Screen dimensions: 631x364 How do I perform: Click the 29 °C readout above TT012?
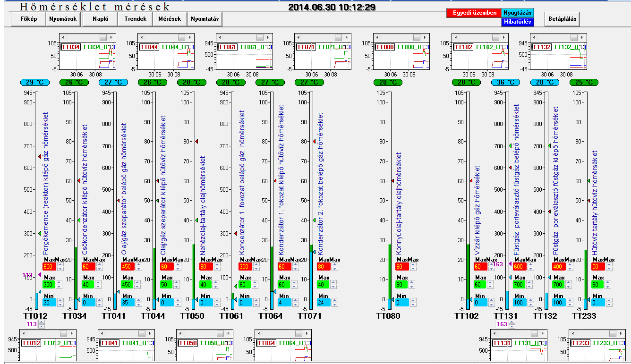35,82
